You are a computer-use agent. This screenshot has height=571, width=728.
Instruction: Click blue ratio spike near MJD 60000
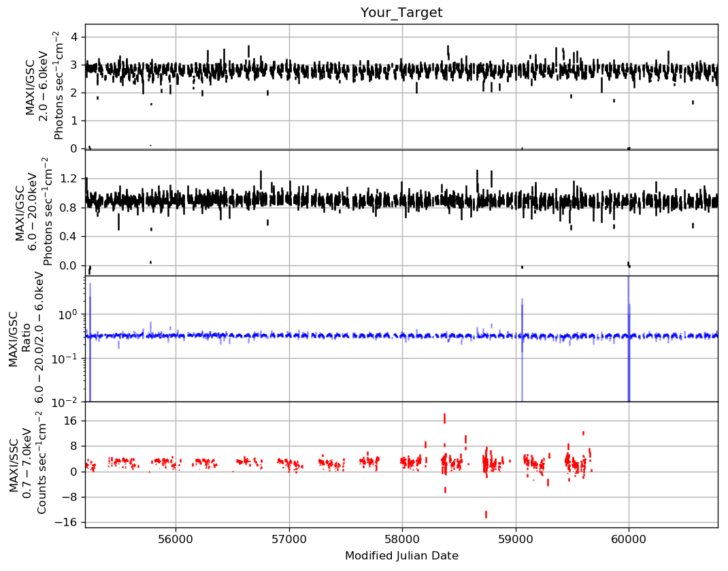click(629, 339)
